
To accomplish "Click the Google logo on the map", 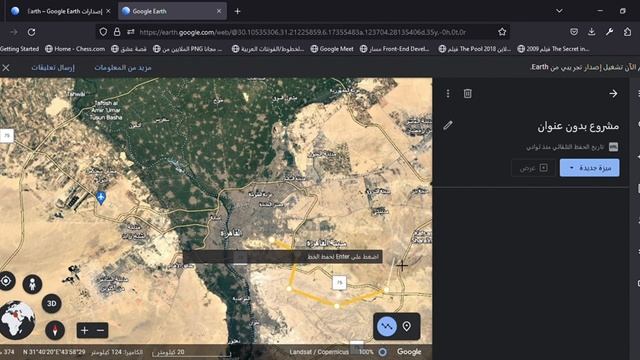I will click(x=409, y=352).
